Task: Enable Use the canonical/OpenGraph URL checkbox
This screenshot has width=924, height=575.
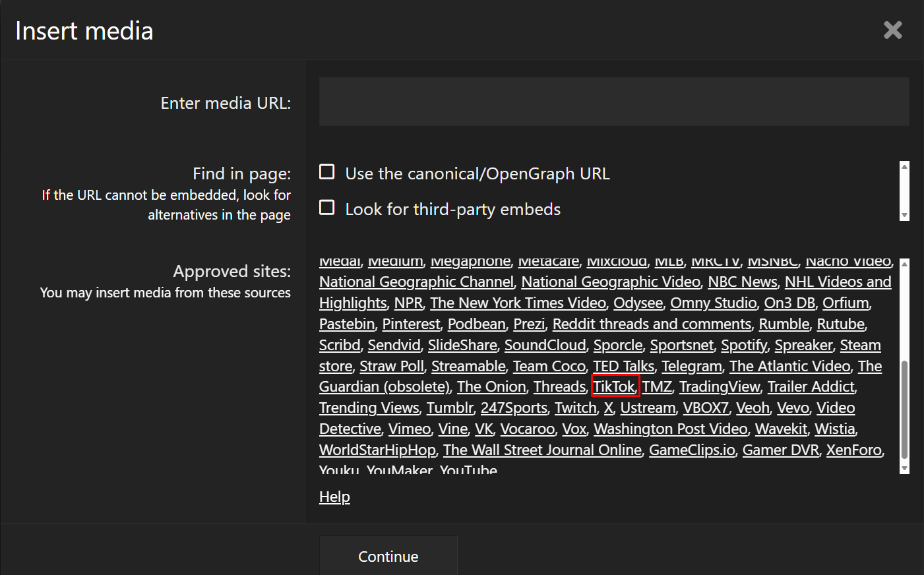Action: [327, 172]
